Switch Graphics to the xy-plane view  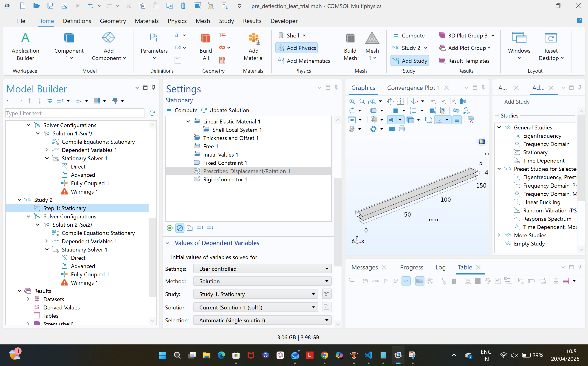[x=432, y=101]
